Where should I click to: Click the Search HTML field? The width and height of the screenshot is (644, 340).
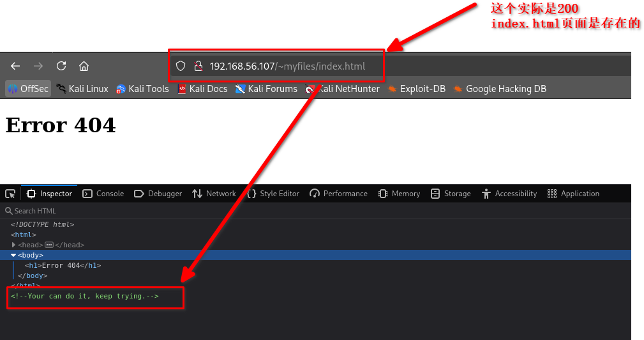coord(64,211)
